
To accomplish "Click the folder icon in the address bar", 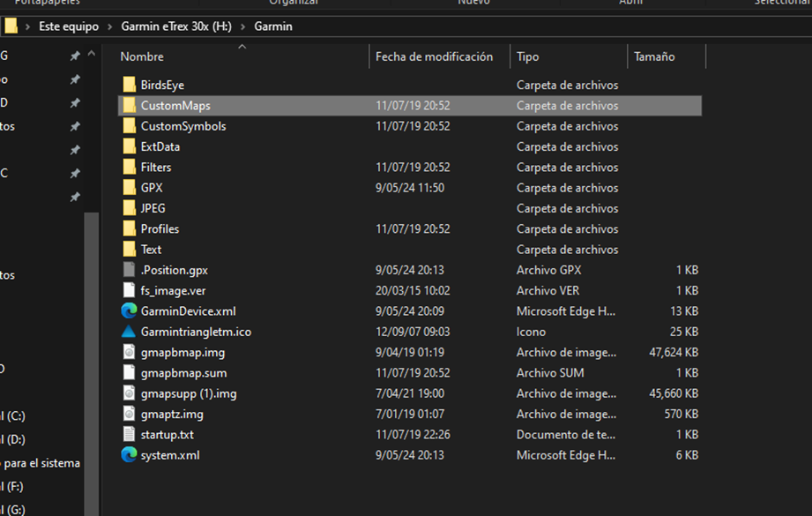I will pyautogui.click(x=11, y=26).
